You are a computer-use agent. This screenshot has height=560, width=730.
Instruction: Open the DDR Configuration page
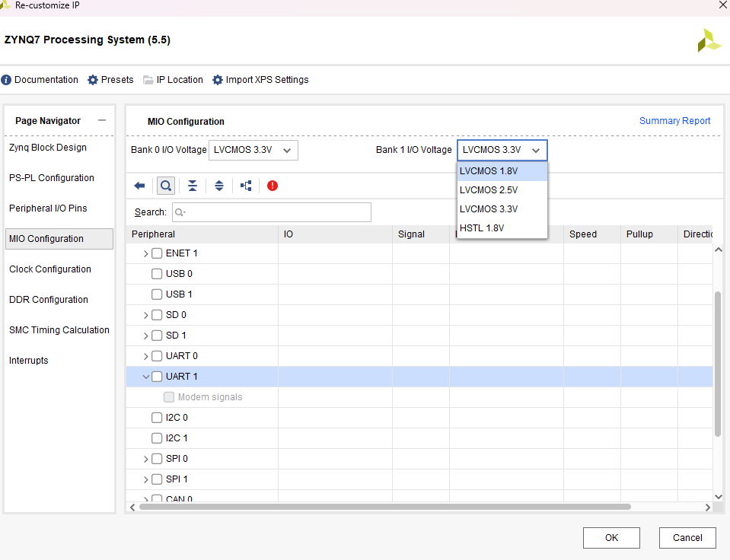coord(49,299)
